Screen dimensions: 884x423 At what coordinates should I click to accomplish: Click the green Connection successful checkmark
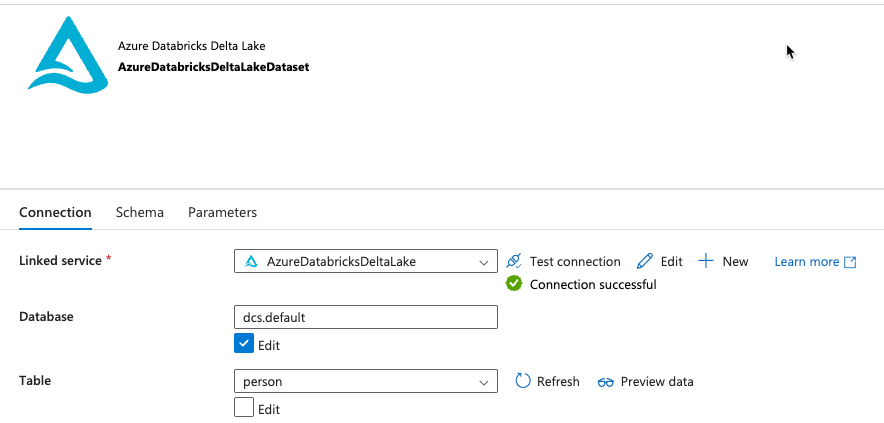coord(514,284)
